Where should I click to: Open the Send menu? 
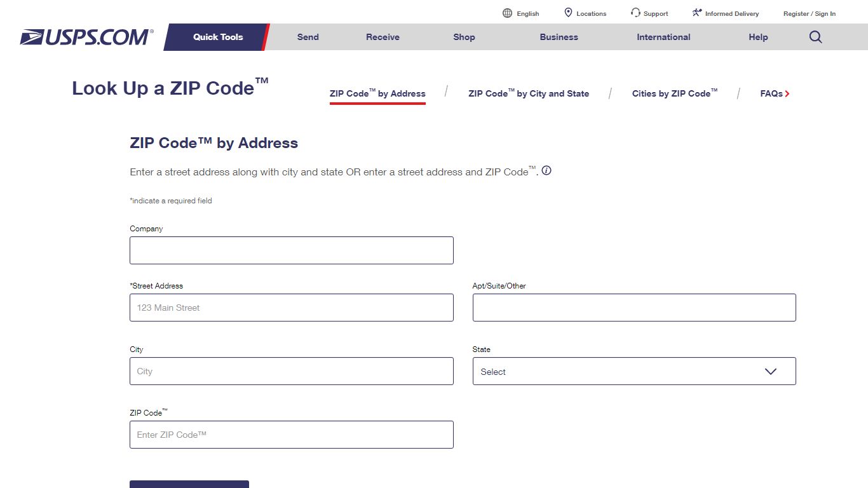[308, 37]
